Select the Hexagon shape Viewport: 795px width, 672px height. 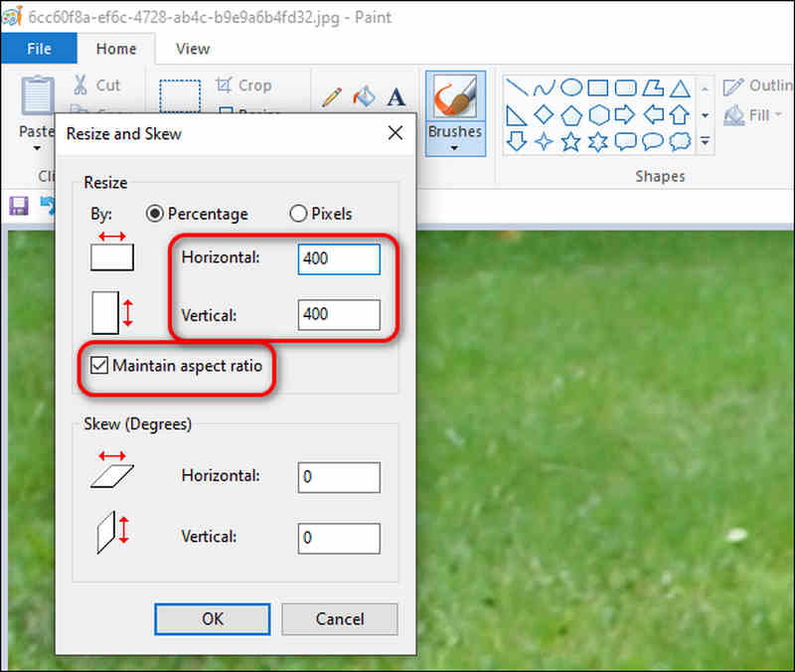click(x=598, y=115)
